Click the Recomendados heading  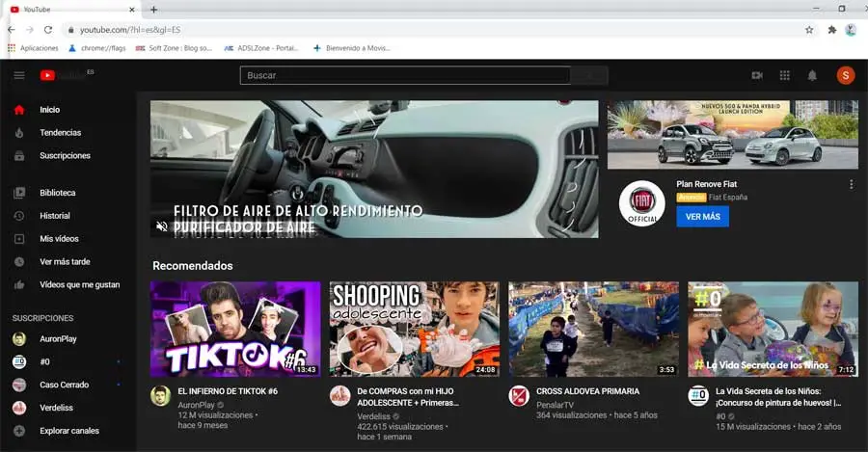(193, 266)
